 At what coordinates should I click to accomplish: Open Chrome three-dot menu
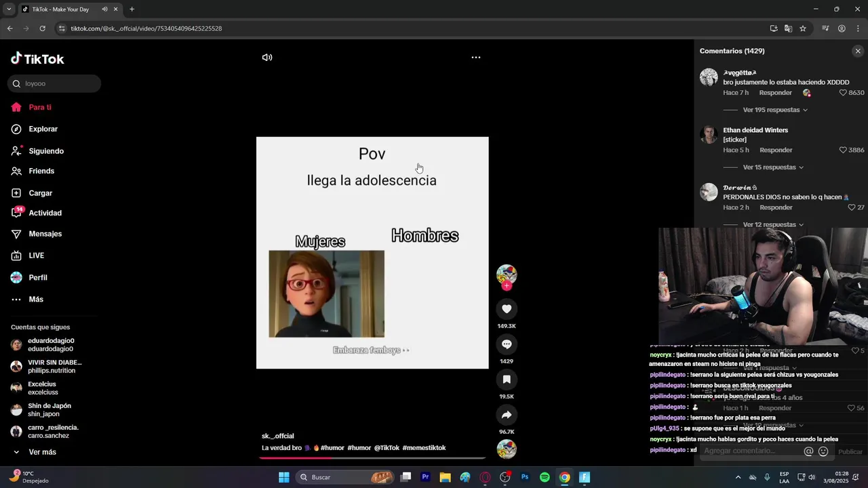(857, 28)
